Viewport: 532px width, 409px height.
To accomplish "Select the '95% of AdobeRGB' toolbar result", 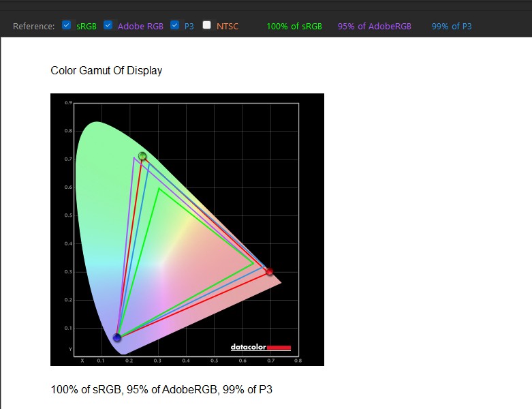I will tap(375, 27).
